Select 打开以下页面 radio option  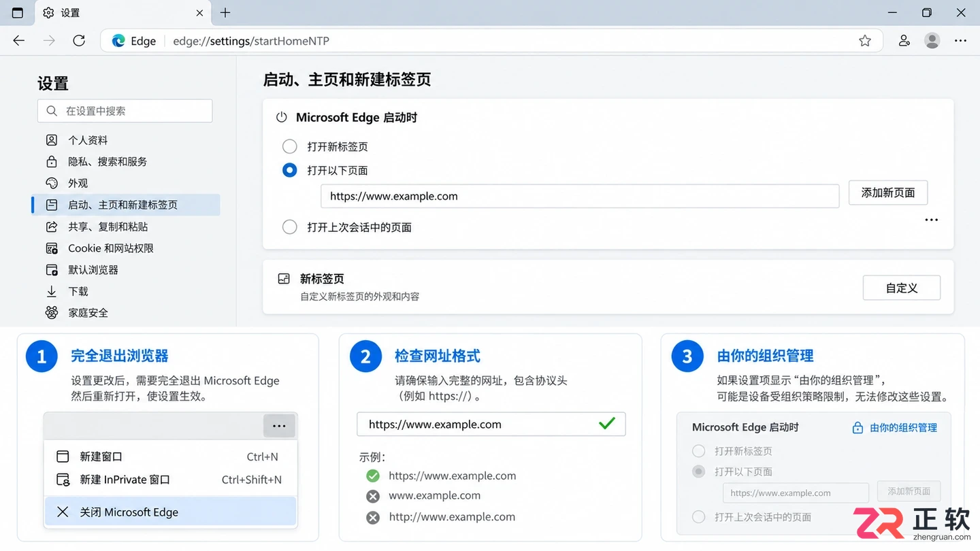290,170
